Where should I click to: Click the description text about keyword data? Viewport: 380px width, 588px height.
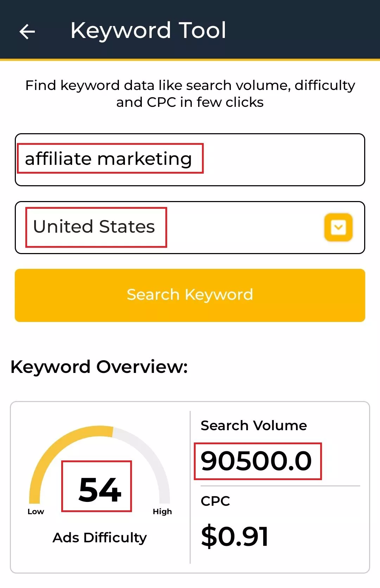190,93
